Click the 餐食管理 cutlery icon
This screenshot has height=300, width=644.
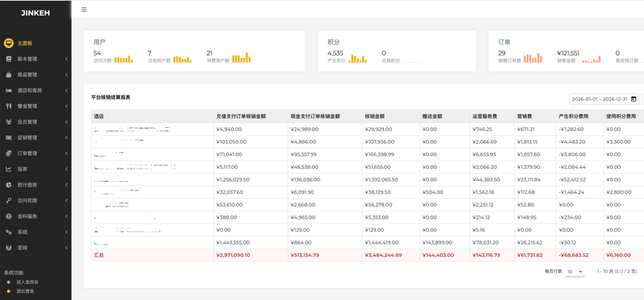tap(9, 106)
